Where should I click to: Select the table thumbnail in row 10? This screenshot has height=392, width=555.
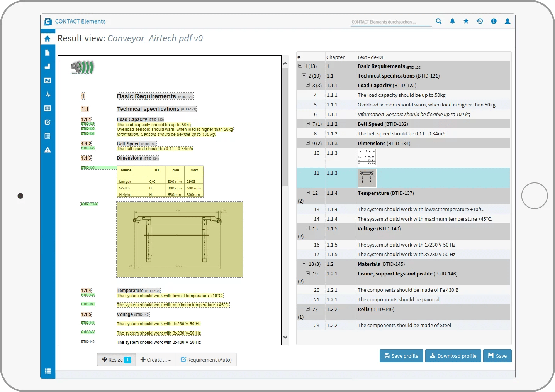pos(367,157)
